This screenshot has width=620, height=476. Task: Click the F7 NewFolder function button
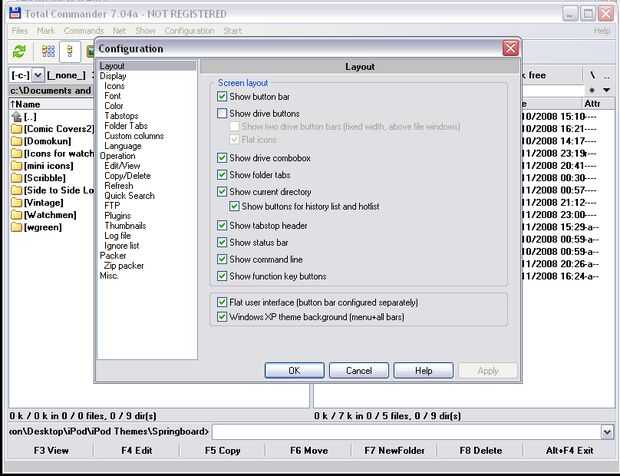394,450
